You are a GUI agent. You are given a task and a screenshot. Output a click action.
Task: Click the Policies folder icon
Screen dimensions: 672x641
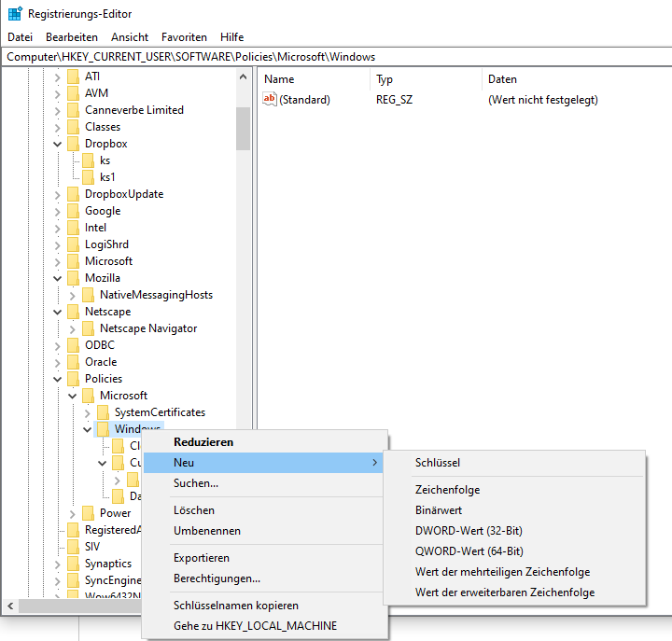click(x=74, y=379)
